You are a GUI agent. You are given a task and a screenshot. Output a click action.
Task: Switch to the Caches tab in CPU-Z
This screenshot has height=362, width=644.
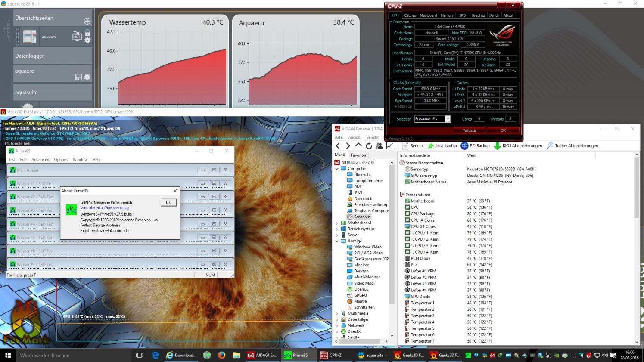[410, 15]
